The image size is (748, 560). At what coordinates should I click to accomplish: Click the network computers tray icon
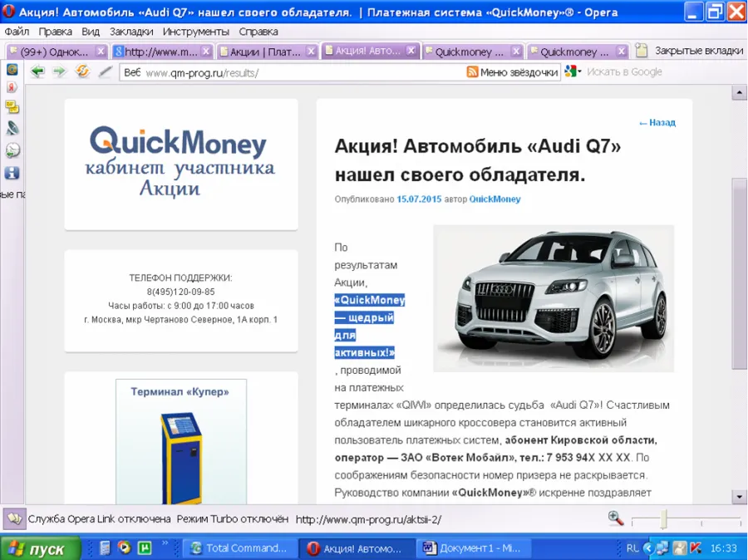(x=662, y=548)
